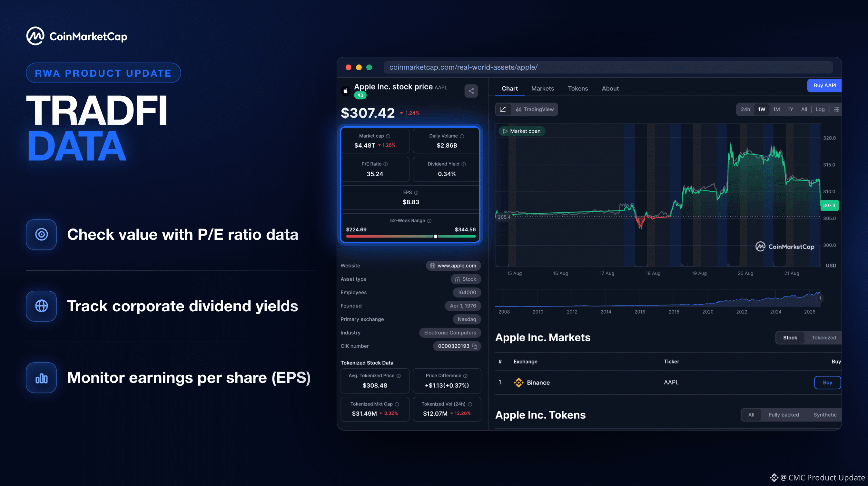Viewport: 868px width, 486px height.
Task: Click the historical mini chart navigator
Action: point(657,298)
